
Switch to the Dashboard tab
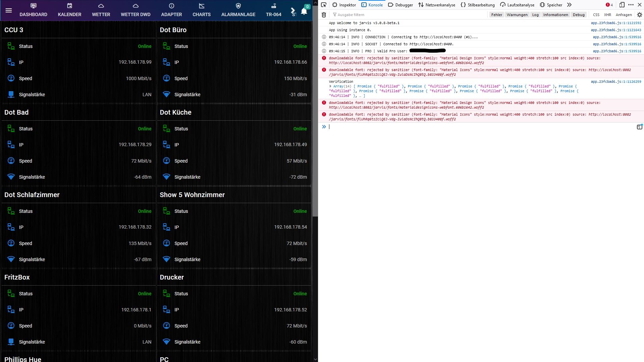[x=33, y=10]
